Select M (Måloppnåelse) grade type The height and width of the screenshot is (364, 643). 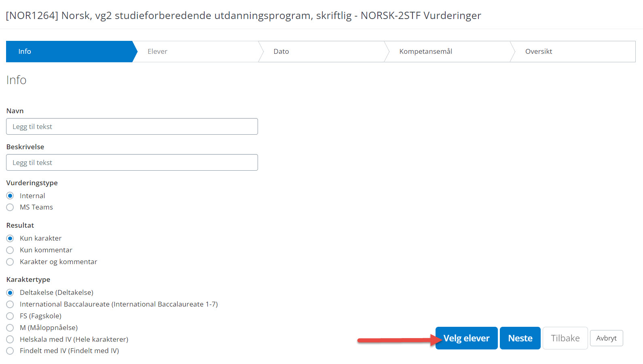(10, 328)
